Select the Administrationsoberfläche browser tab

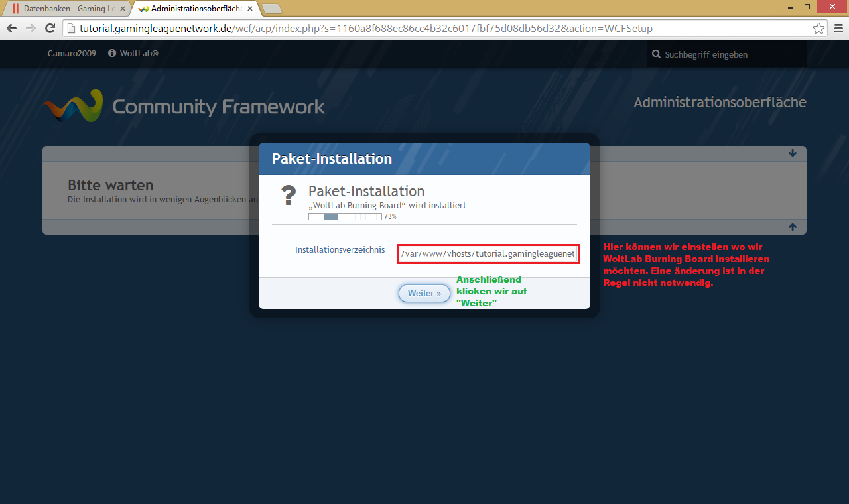192,9
